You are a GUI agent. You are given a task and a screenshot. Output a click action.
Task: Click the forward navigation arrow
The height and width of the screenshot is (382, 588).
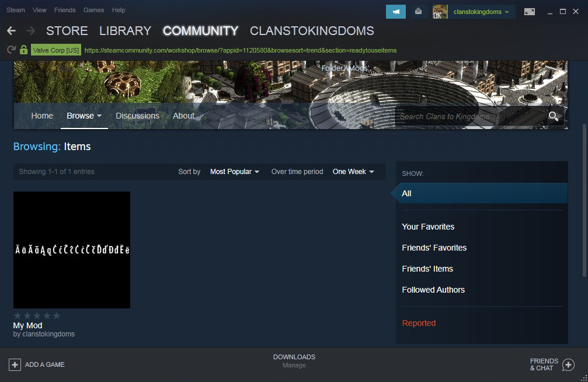click(x=31, y=31)
